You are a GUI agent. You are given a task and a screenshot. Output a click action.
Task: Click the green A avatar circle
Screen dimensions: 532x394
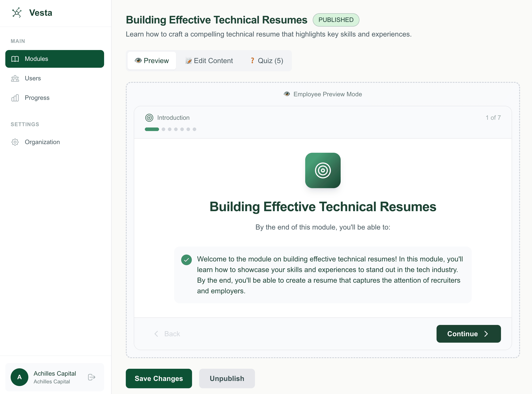point(19,377)
